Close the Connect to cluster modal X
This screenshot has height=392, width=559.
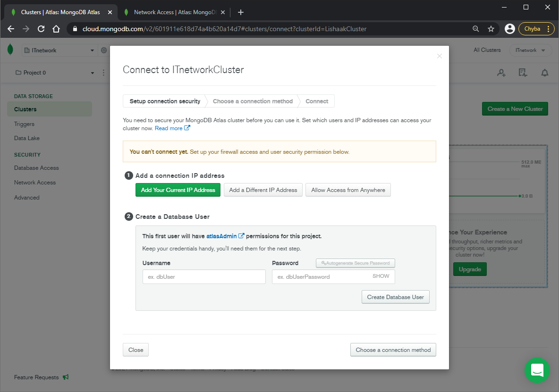click(x=439, y=56)
